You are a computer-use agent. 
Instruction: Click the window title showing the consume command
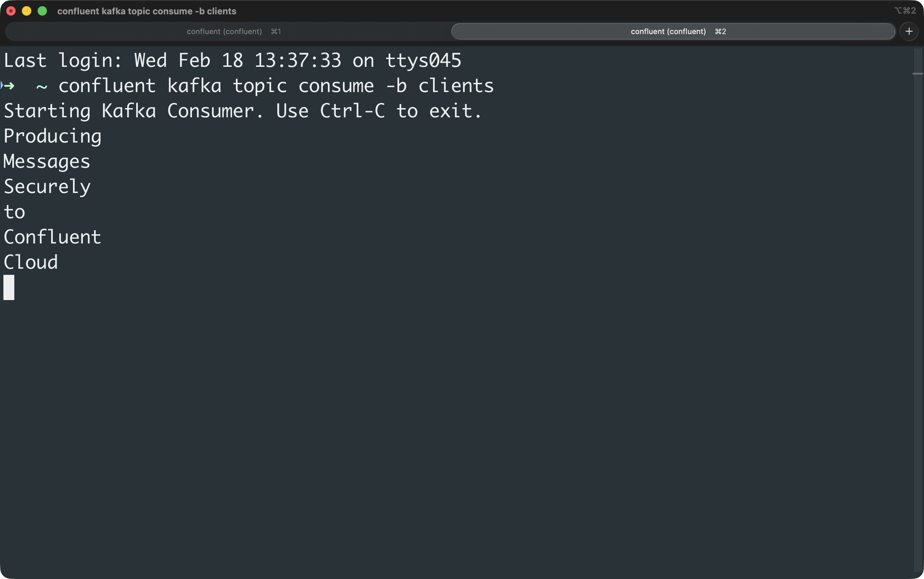point(147,11)
